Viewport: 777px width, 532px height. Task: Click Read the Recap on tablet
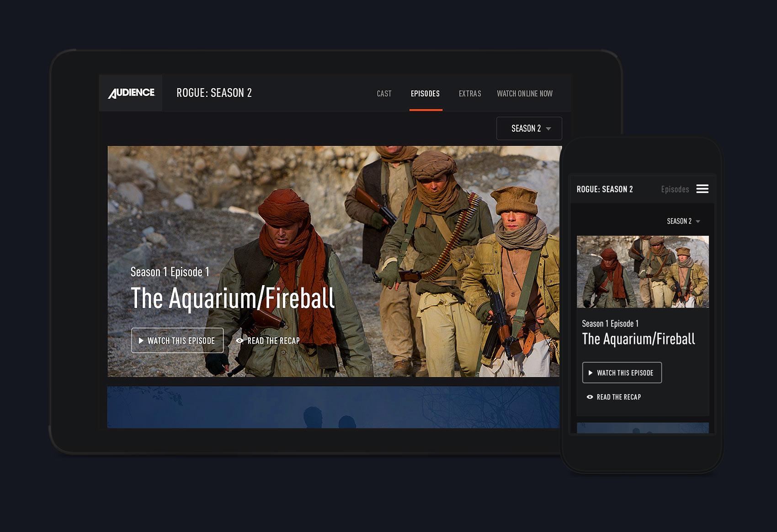pos(268,341)
